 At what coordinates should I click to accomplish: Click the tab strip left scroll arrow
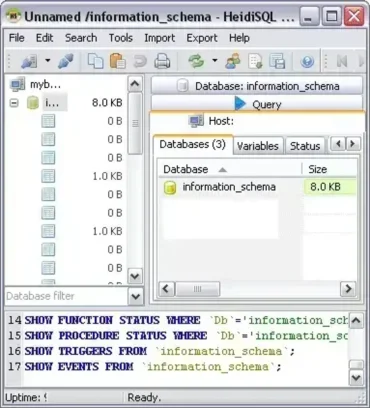pyautogui.click(x=338, y=144)
